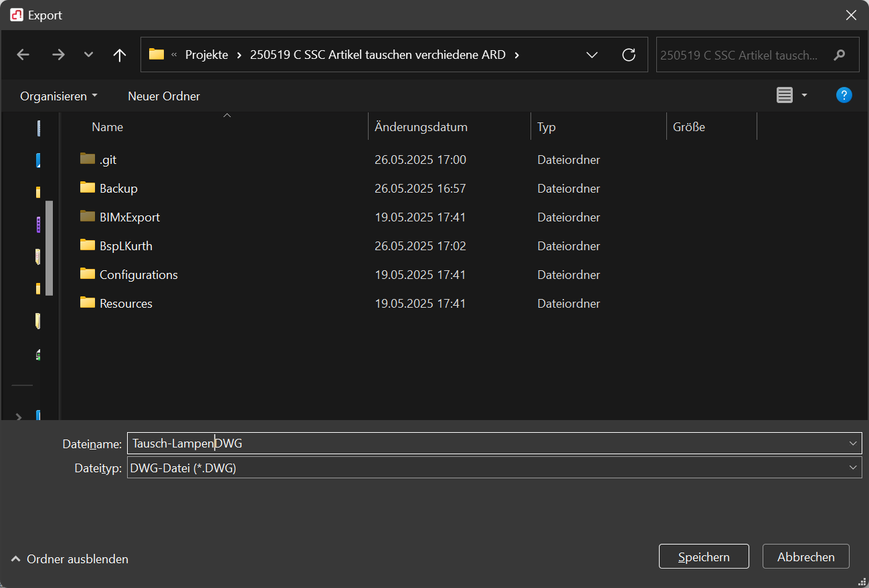
Task: Click the Resources folder name
Action: click(126, 304)
